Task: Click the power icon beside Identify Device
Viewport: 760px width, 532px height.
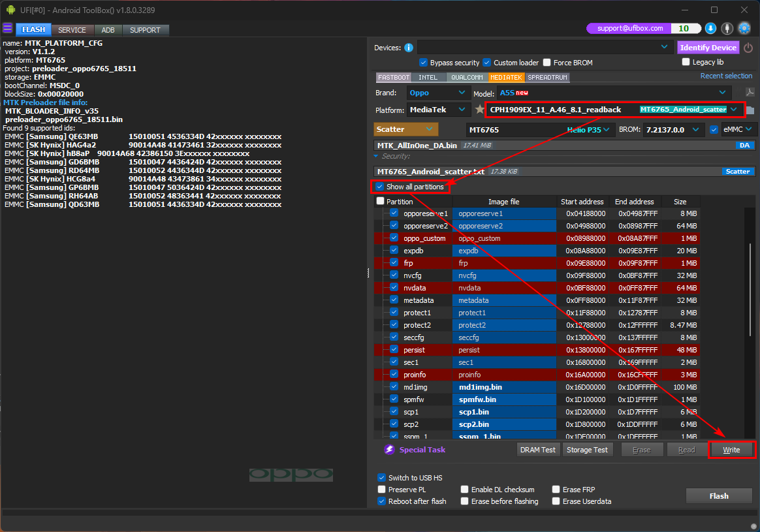Action: point(748,48)
